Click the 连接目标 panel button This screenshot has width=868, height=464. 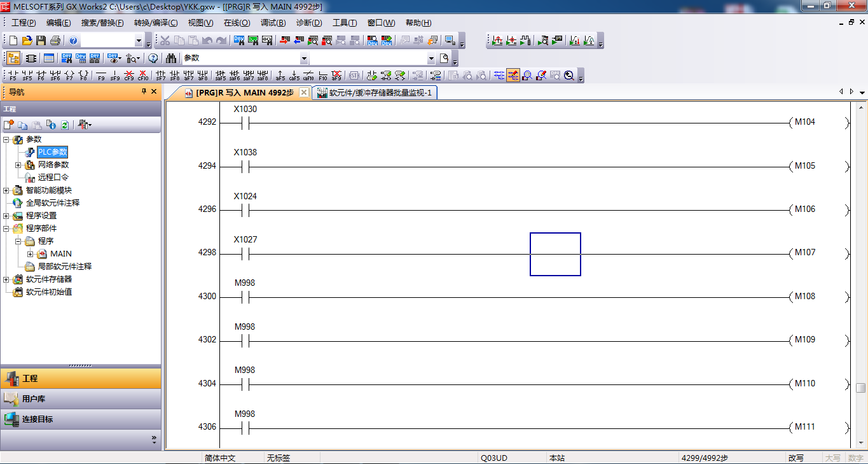click(x=81, y=419)
